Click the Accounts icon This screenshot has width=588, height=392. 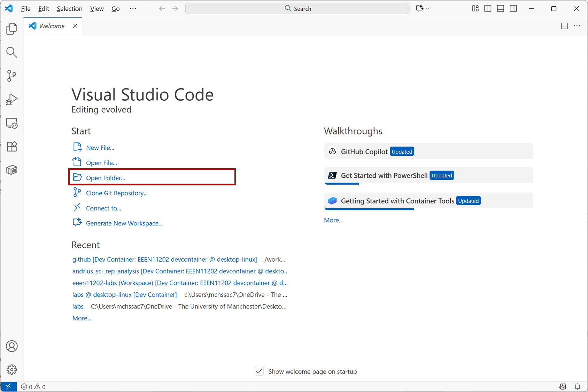point(11,346)
